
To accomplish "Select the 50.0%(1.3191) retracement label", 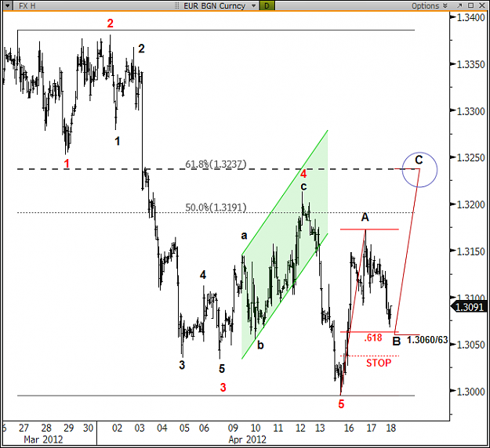I will [216, 208].
